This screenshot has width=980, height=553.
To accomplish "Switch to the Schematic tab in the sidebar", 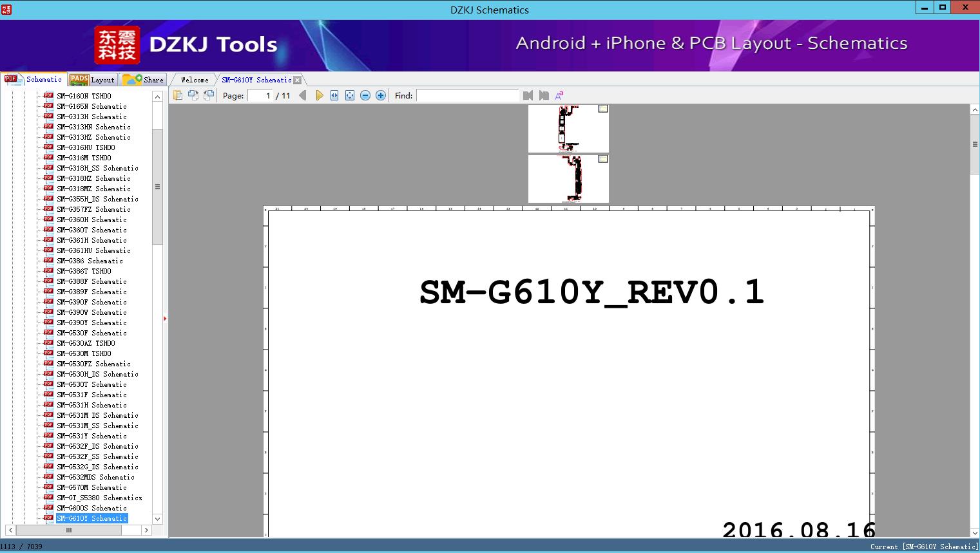I will point(34,79).
